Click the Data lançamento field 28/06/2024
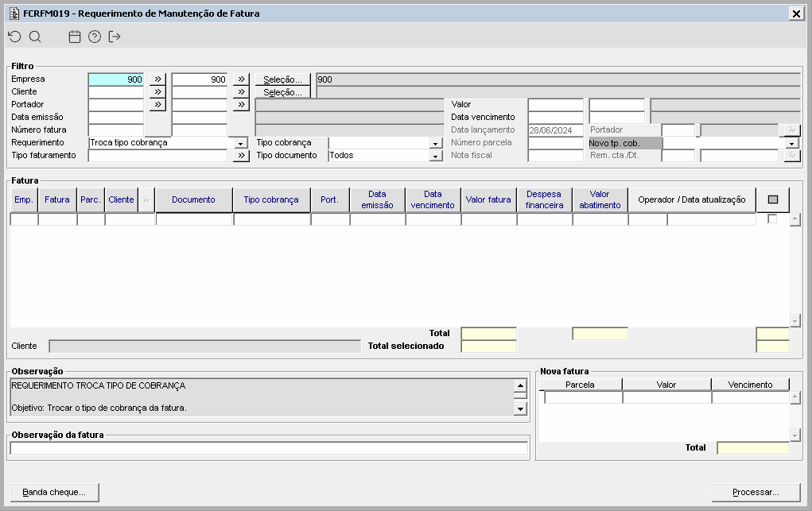Viewport: 812px width, 511px height. coord(556,130)
